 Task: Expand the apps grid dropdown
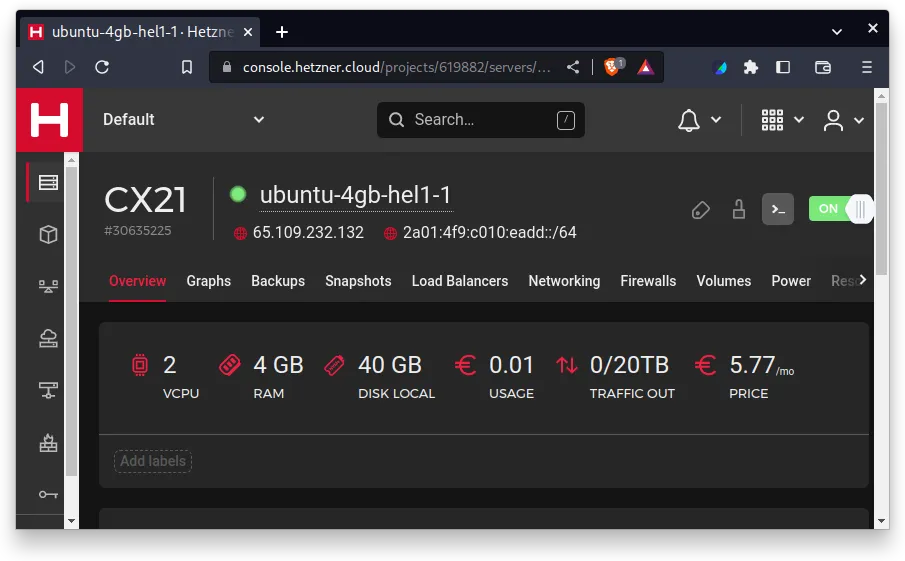click(782, 120)
